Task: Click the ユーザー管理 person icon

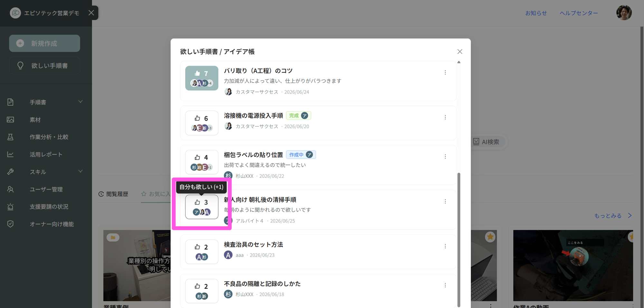Action: tap(10, 189)
